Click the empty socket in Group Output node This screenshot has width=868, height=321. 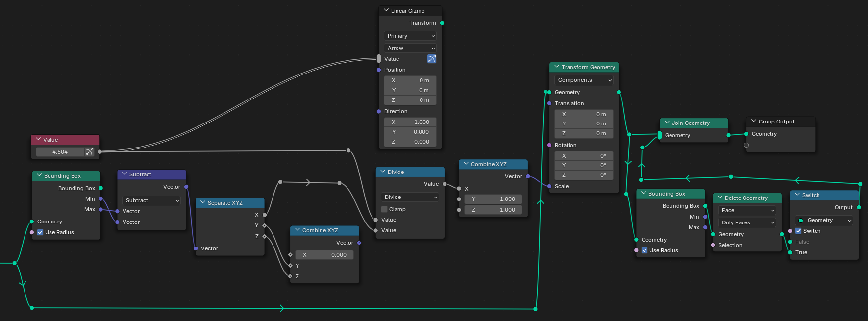[x=746, y=145]
